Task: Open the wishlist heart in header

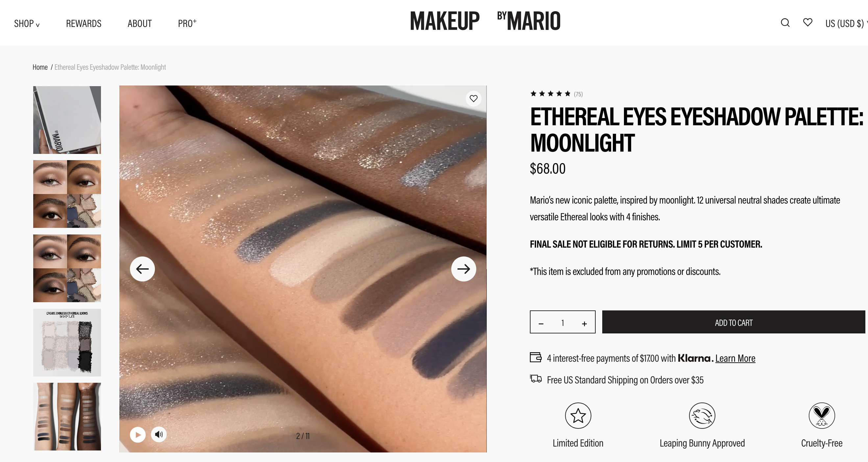Action: (x=808, y=22)
